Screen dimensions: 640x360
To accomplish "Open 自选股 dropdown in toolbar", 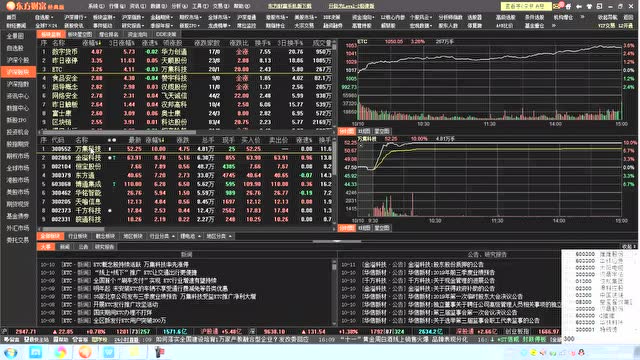I will point(44,18).
